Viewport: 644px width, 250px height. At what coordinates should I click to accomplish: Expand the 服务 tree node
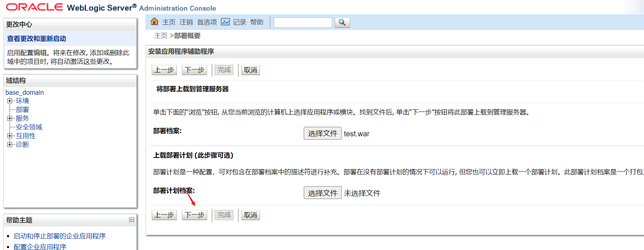[9, 118]
